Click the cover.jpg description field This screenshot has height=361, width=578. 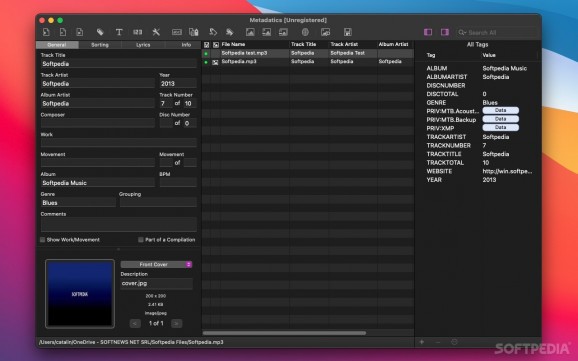pos(156,283)
